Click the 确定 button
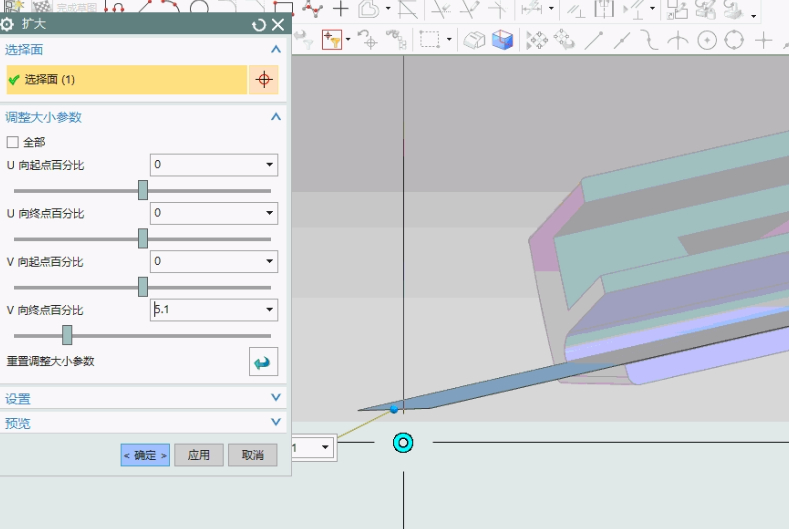The height and width of the screenshot is (529, 789). tap(145, 455)
